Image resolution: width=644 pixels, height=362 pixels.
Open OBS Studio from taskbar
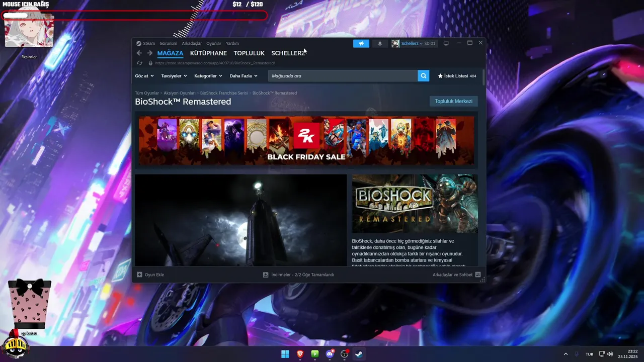coord(345,354)
